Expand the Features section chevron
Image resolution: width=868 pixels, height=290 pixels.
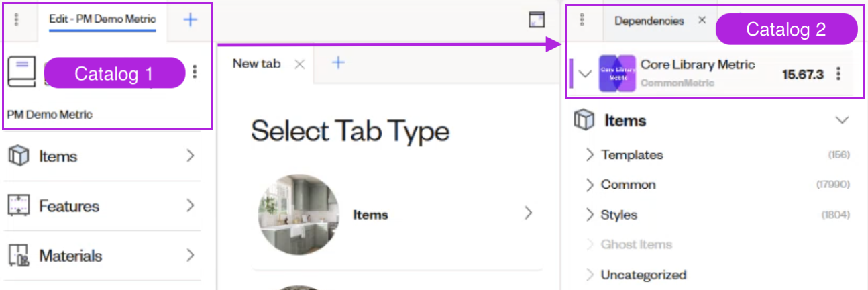(x=191, y=206)
